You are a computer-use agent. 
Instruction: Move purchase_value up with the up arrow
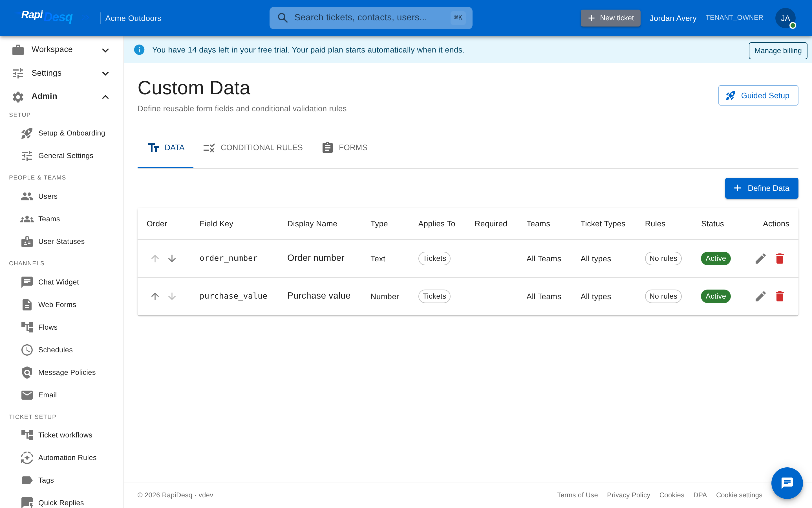[155, 296]
